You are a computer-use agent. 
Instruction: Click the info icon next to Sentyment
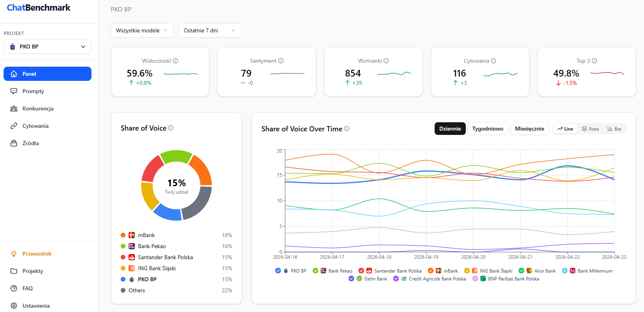[x=281, y=61]
